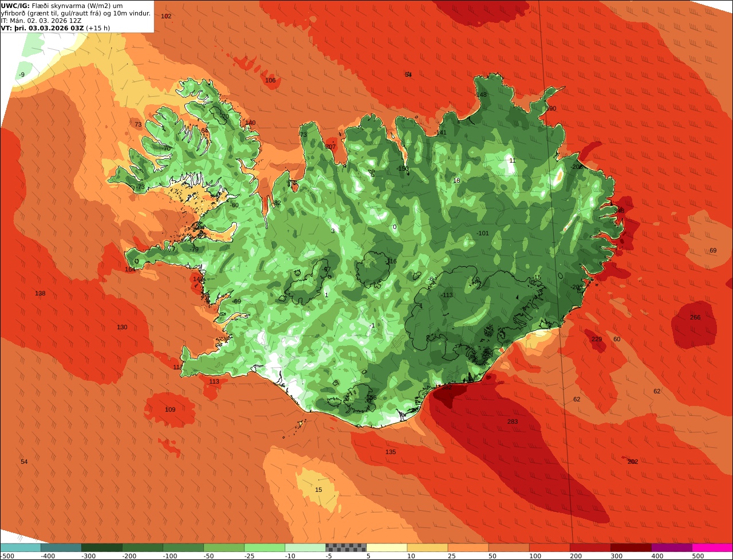Click the VT: þri. 03.03.2026 03Z line

[56, 27]
